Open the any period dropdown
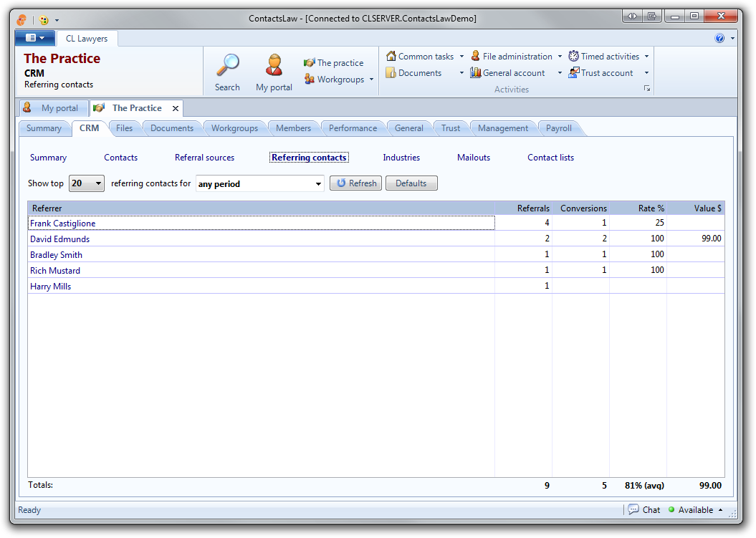This screenshot has width=756, height=538. pos(260,183)
